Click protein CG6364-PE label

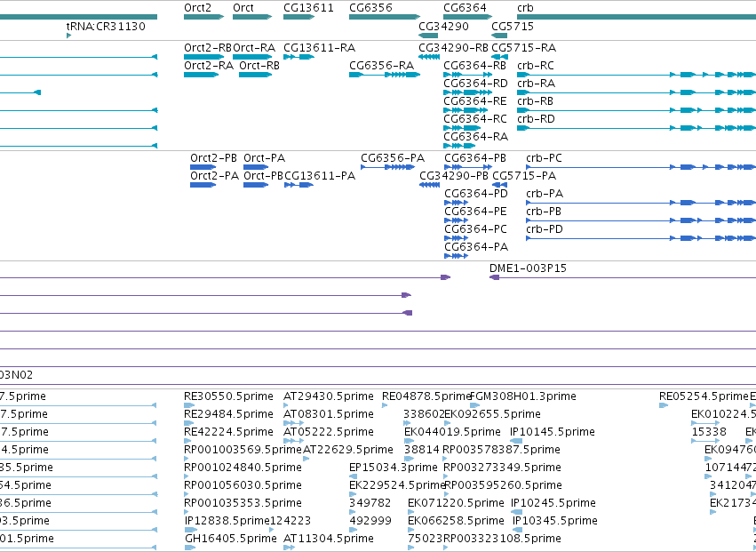pos(476,212)
